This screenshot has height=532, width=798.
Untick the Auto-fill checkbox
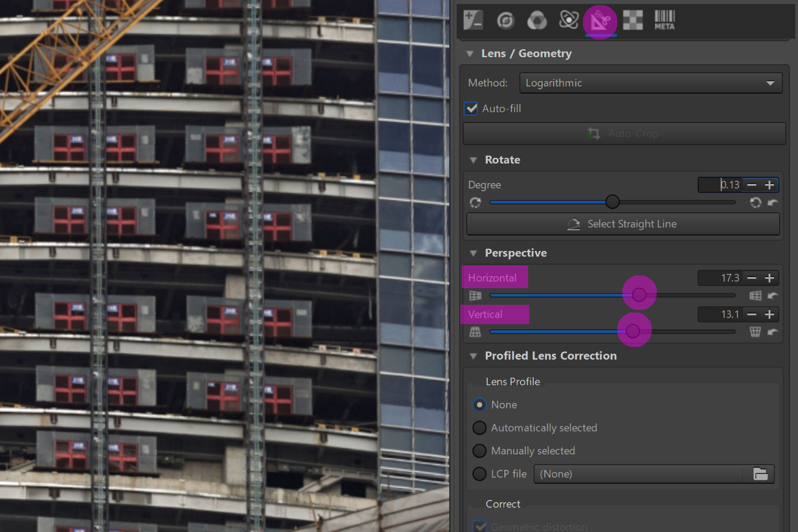[x=471, y=109]
